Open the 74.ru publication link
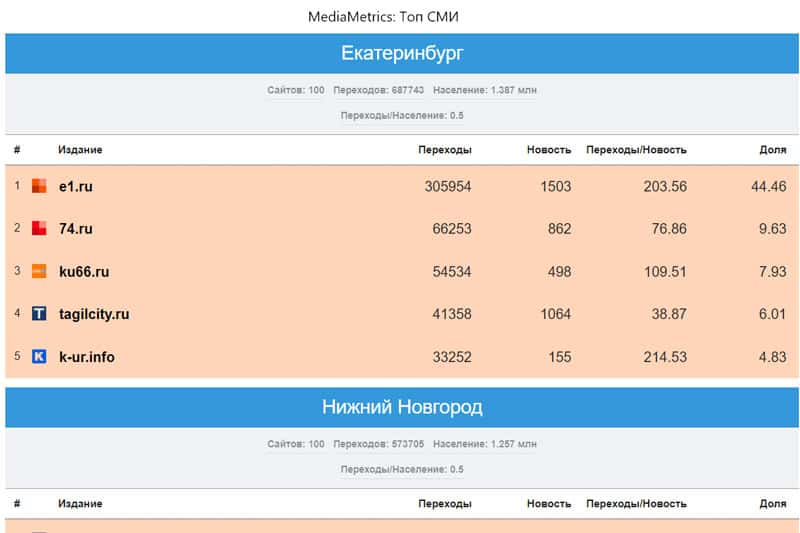800x533 pixels. point(76,229)
